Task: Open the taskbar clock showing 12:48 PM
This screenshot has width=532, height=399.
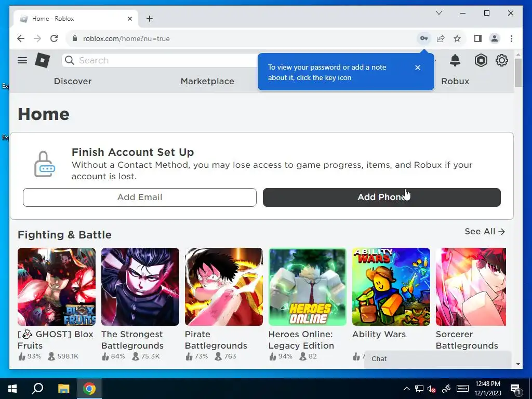Action: point(487,389)
